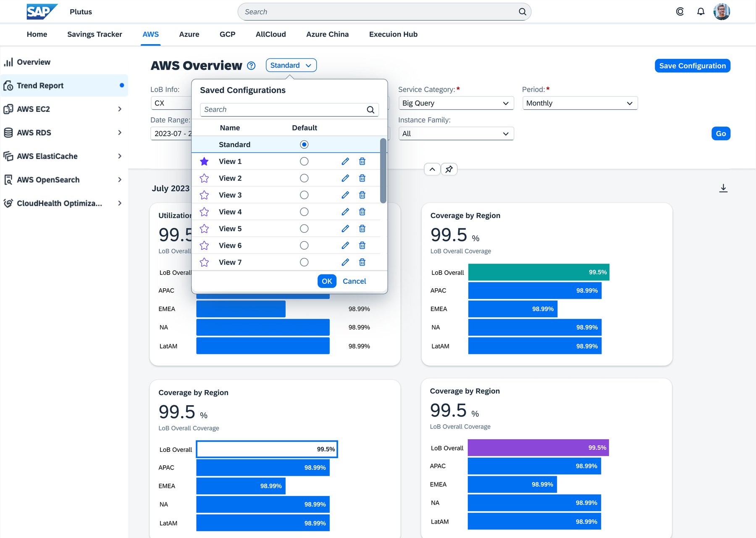Edit View 1 with pencil icon
This screenshot has height=538, width=756.
coord(345,161)
